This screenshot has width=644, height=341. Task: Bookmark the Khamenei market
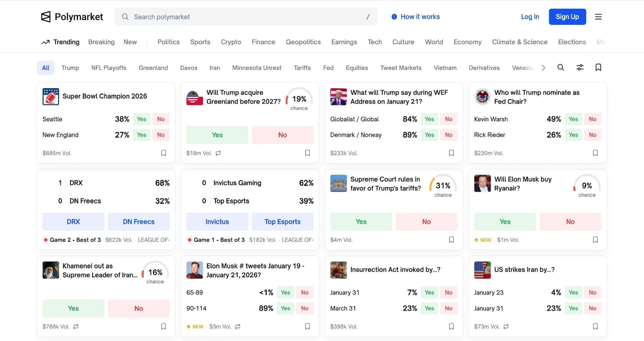pos(164,326)
